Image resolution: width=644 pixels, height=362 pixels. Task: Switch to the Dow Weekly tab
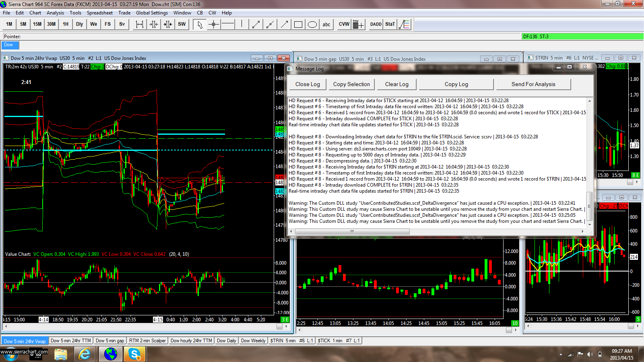[253, 341]
